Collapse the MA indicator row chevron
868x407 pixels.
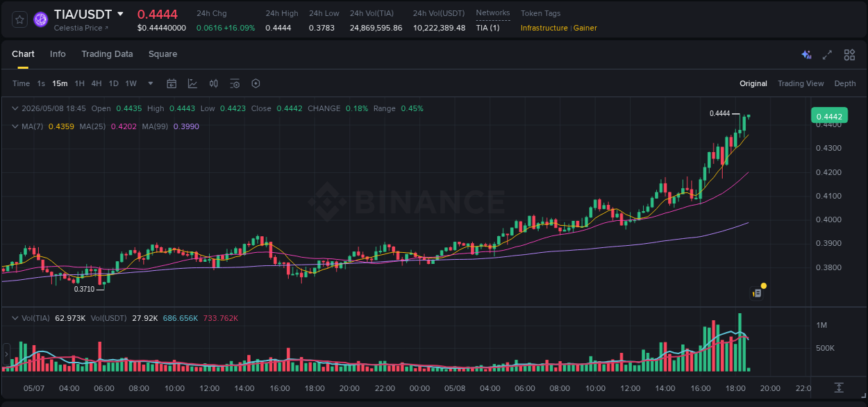[15, 126]
